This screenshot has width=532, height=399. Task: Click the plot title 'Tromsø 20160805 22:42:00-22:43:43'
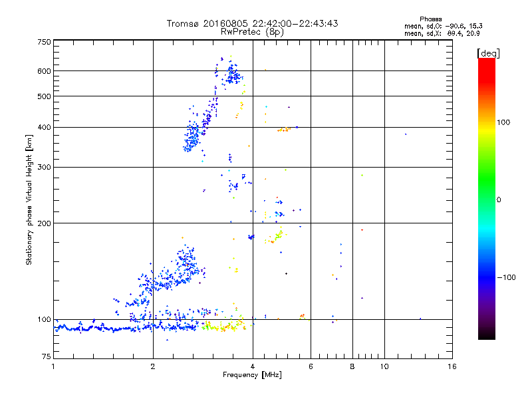pos(252,23)
